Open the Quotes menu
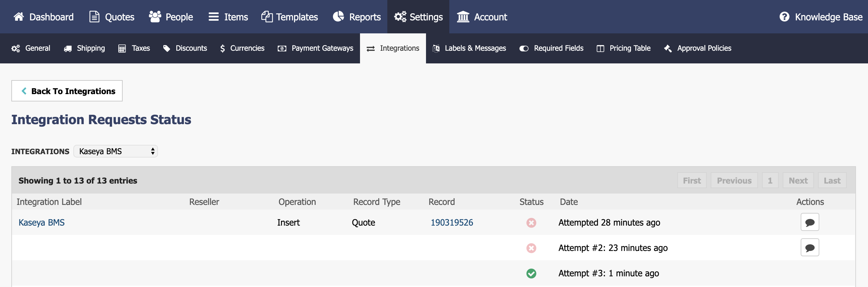Viewport: 868px width, 287px height. pos(112,17)
